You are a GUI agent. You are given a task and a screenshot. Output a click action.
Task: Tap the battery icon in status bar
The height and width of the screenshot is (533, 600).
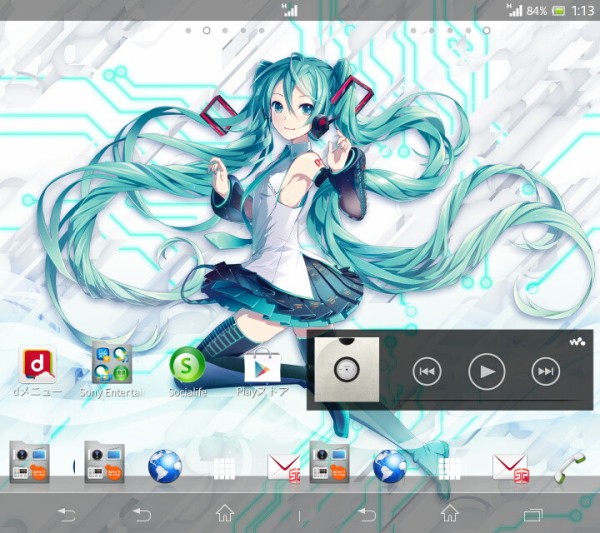point(559,11)
